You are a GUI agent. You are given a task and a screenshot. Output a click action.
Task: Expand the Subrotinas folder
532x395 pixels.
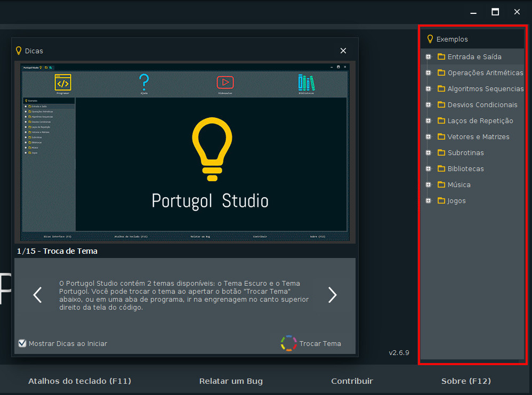click(428, 152)
